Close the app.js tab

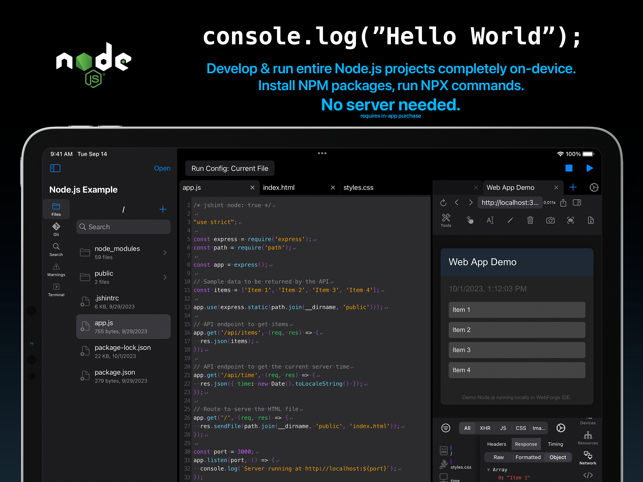(252, 187)
